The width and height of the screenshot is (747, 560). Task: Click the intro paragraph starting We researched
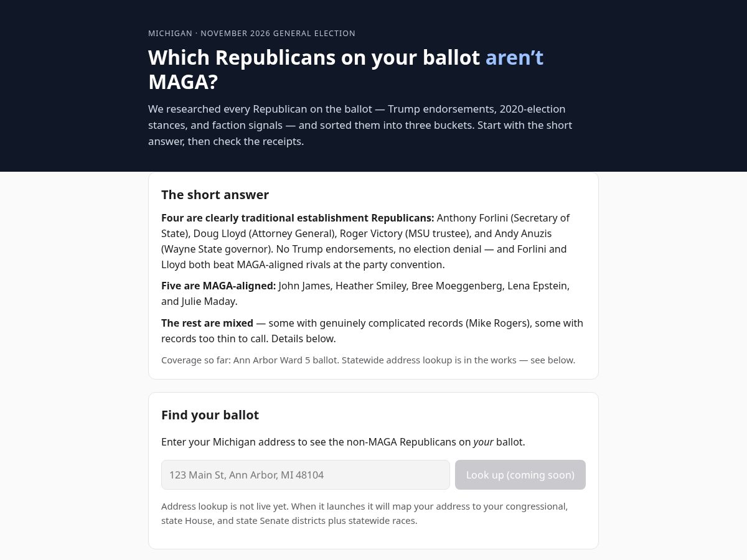pyautogui.click(x=360, y=125)
